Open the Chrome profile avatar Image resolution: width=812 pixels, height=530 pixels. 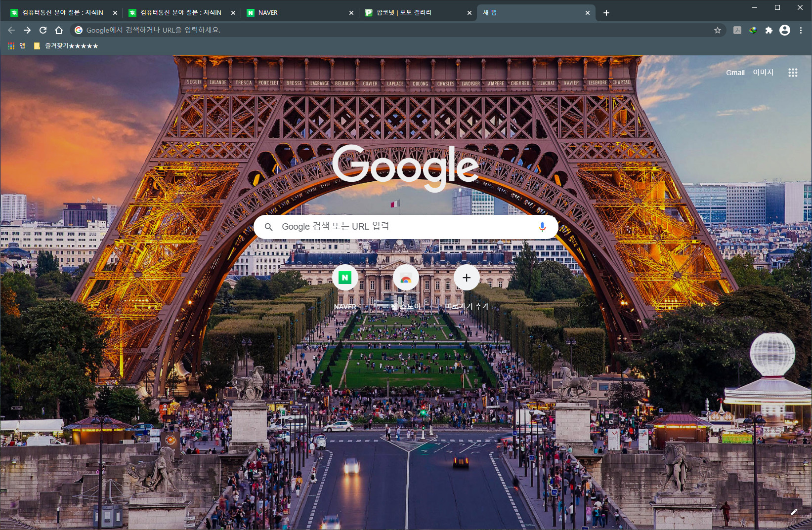coord(785,30)
